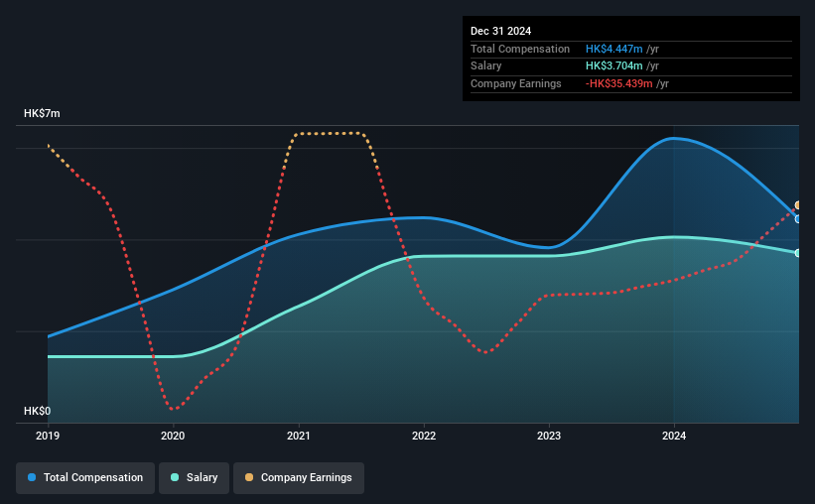Toggle the Total Compensation legend button
Viewport: 815px width, 504px height.
[85, 478]
